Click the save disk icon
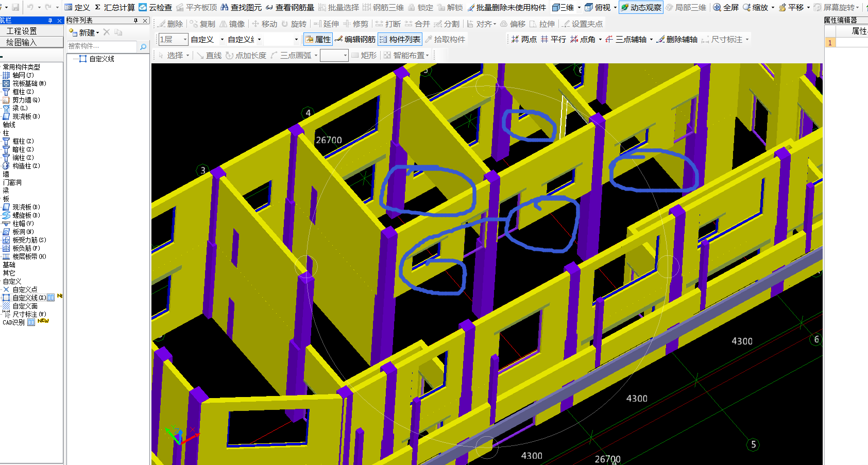Image resolution: width=868 pixels, height=465 pixels. pos(15,7)
